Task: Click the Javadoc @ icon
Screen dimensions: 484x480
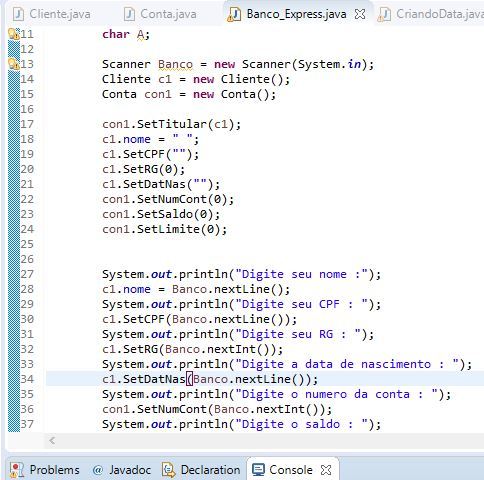Action: pyautogui.click(x=98, y=470)
